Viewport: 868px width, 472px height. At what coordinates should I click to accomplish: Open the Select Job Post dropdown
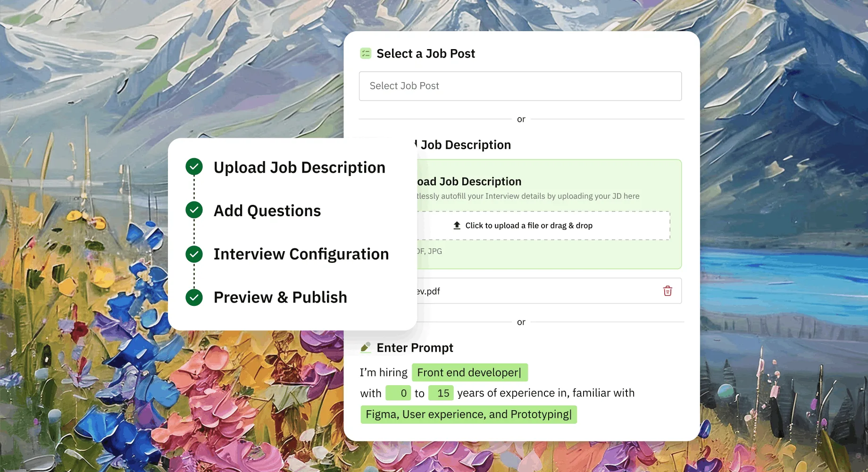(520, 86)
